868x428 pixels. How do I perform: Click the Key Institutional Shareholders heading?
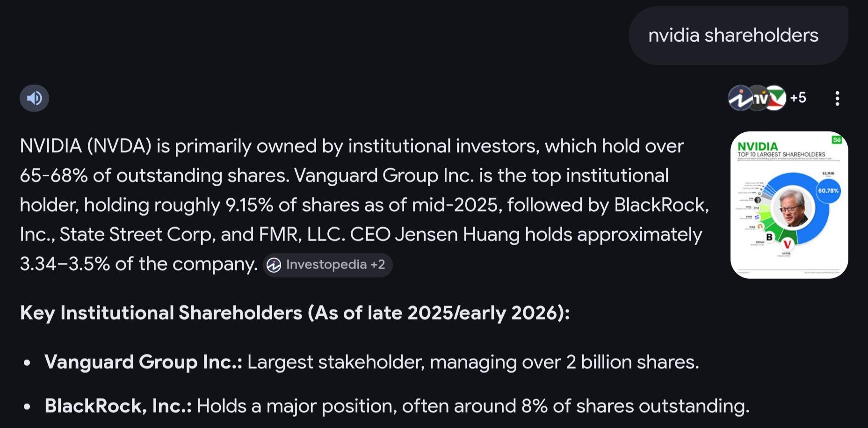(295, 313)
